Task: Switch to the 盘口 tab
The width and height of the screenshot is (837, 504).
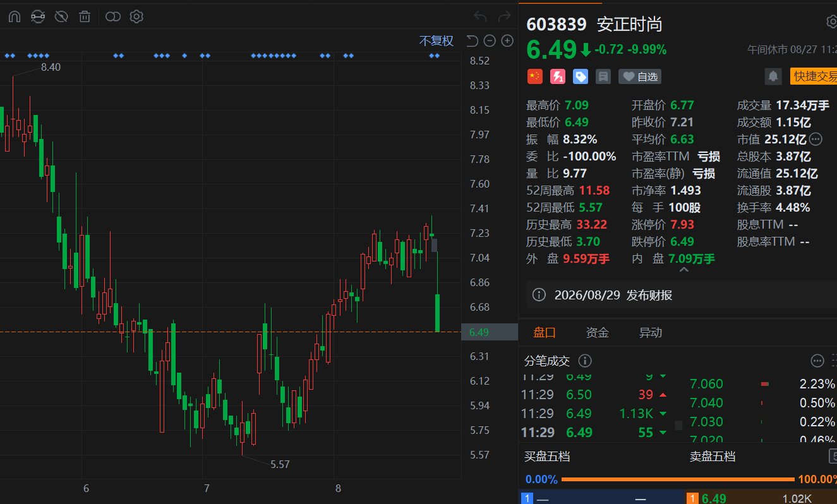Action: pos(545,333)
